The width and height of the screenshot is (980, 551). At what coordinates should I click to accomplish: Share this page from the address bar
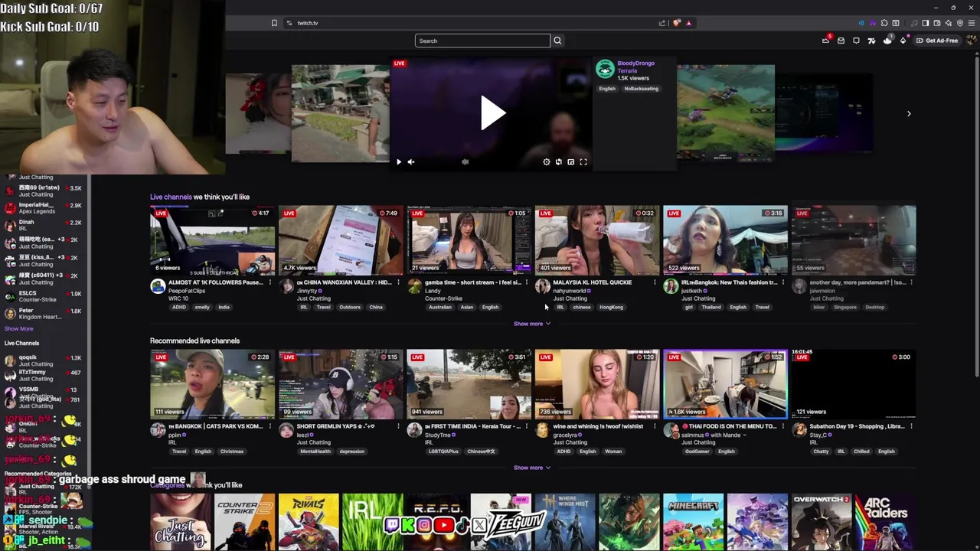(662, 23)
